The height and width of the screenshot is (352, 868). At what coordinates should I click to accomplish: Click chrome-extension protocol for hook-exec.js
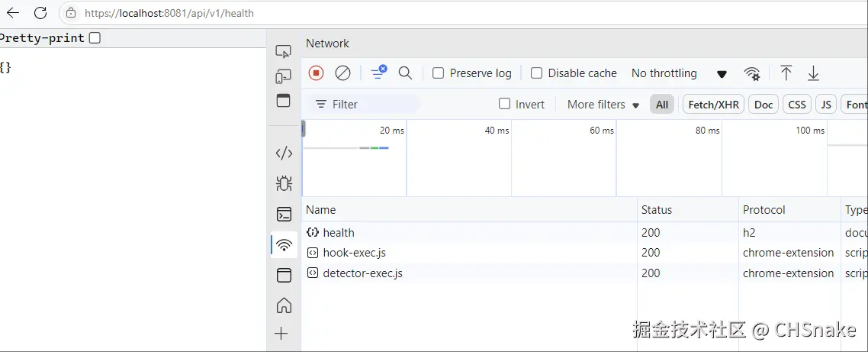[788, 253]
